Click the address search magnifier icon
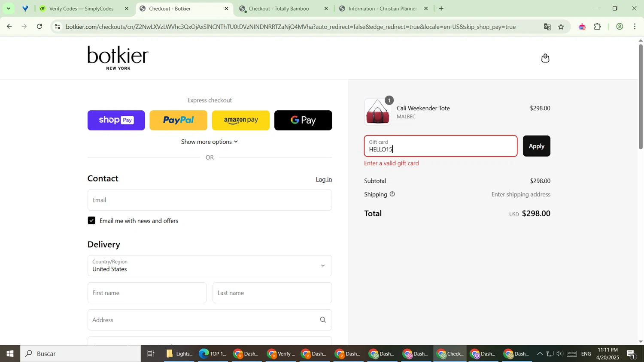This screenshot has width=644, height=362. (x=323, y=320)
